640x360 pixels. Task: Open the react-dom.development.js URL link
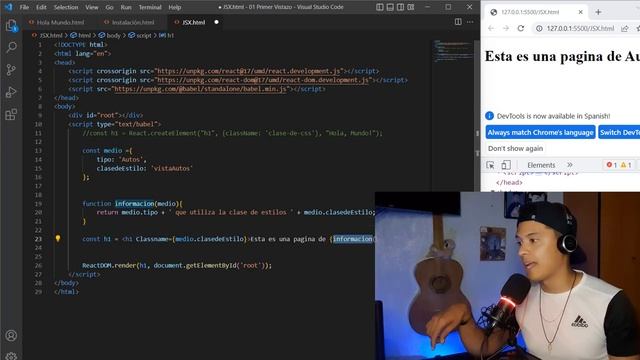tap(263, 80)
